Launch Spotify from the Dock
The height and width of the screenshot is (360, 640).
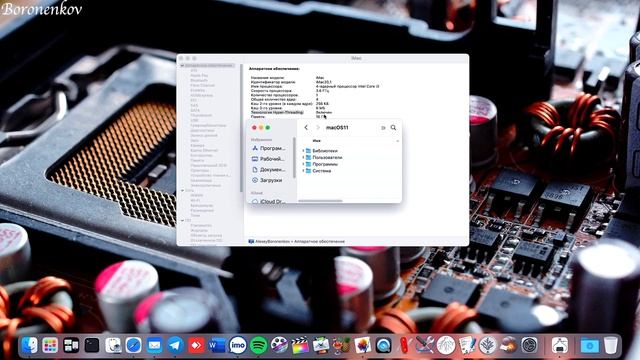coord(258,346)
